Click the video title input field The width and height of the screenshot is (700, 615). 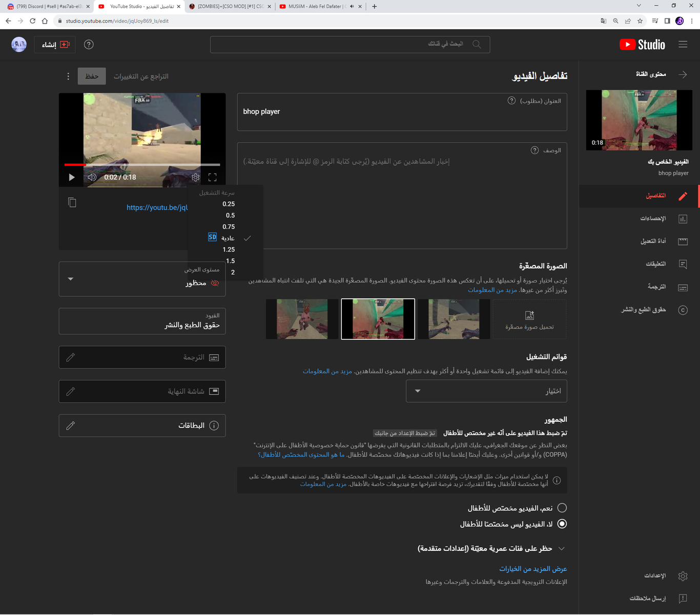pyautogui.click(x=402, y=112)
